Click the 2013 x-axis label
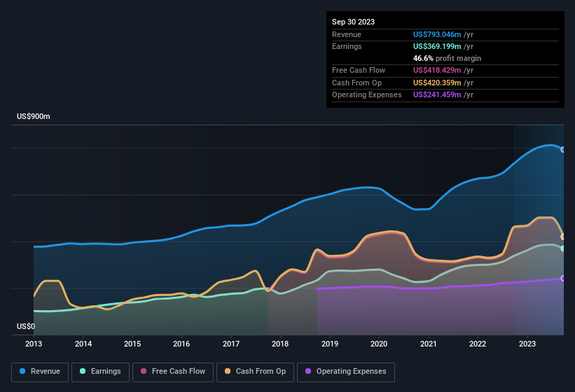This screenshot has height=392, width=575. 34,344
